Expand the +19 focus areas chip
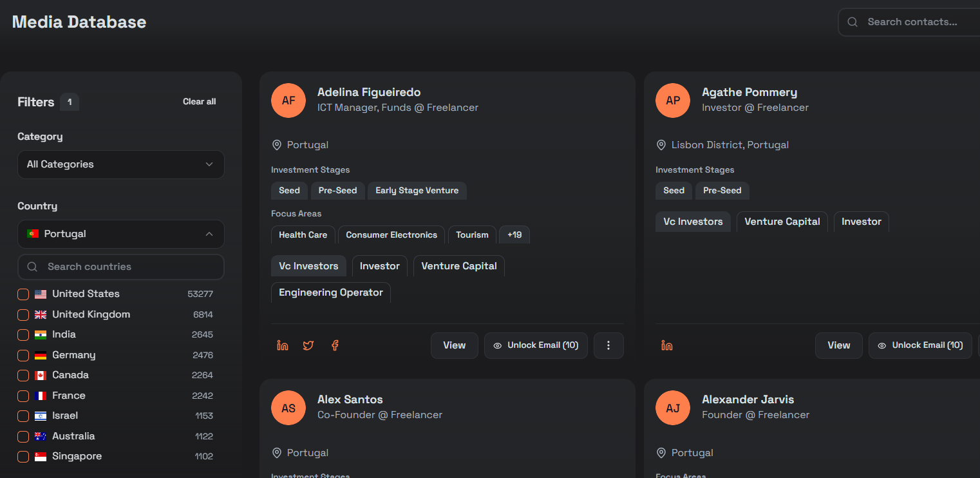The width and height of the screenshot is (980, 478). point(514,235)
